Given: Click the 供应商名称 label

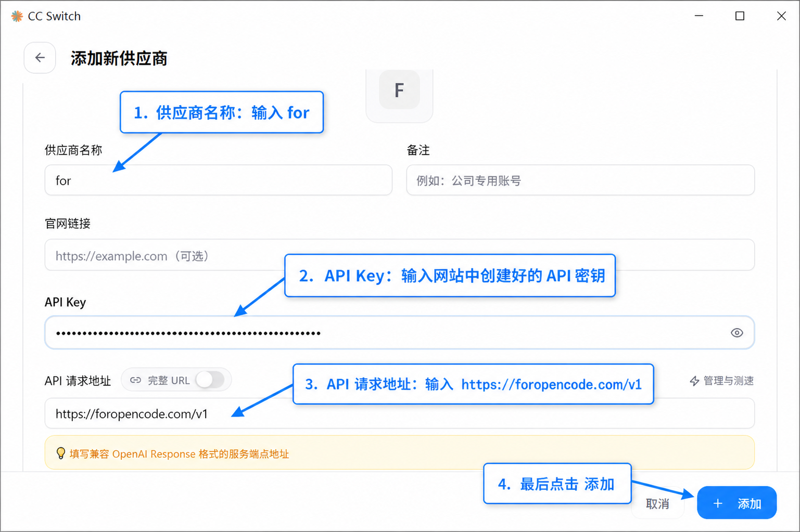Looking at the screenshot, I should tap(73, 150).
